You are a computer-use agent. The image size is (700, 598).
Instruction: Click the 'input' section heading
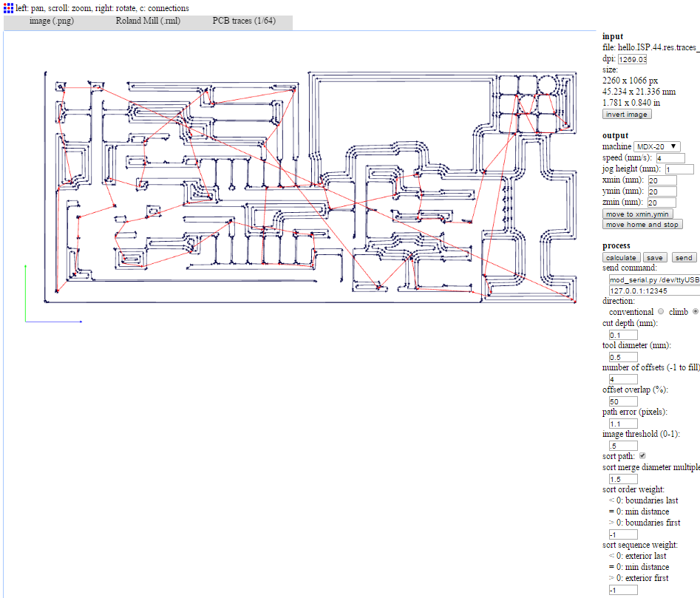613,36
